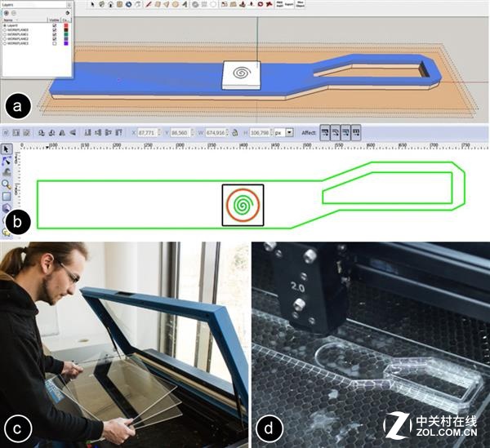The image size is (490, 448).
Task: Raise selection to top
Action: coord(118,133)
